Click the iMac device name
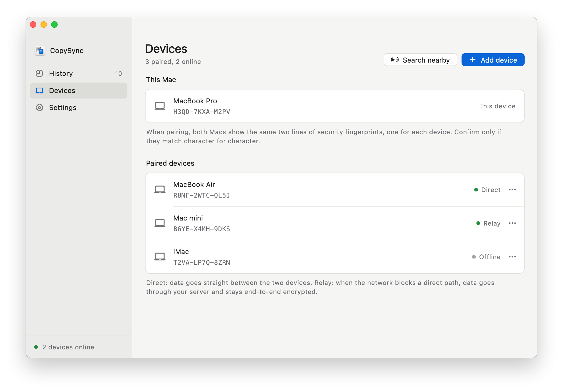Screen dimensions: 563x392 (181, 252)
